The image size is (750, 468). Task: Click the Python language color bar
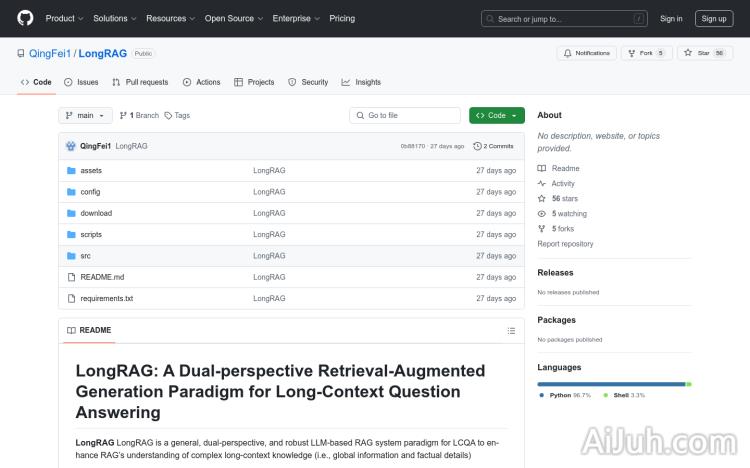pyautogui.click(x=610, y=384)
